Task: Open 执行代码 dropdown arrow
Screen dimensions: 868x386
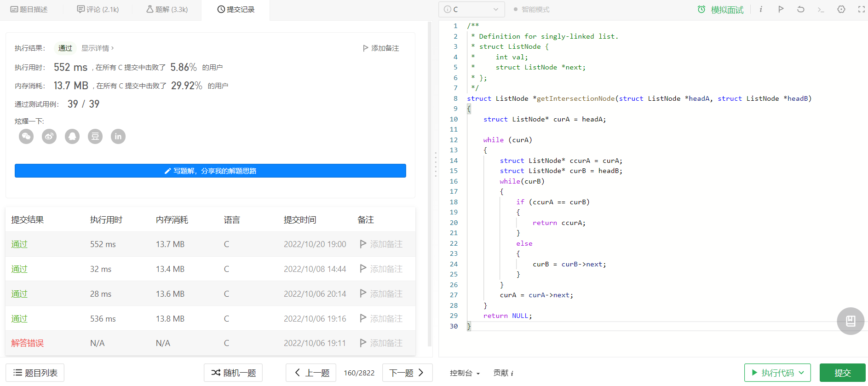Action: 802,373
